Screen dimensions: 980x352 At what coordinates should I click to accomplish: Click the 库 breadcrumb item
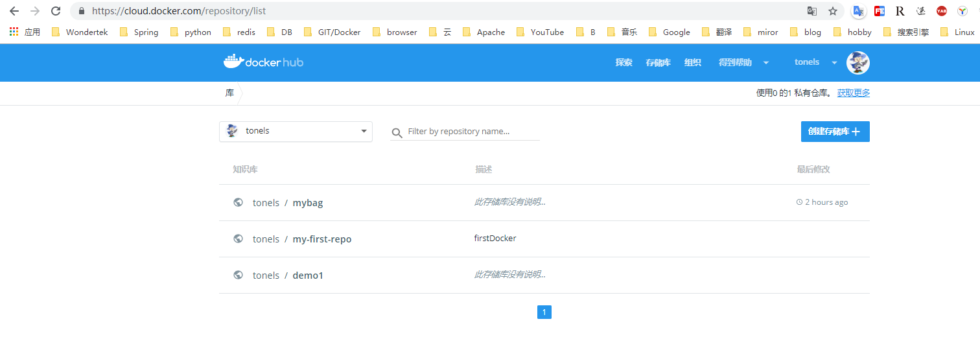(x=229, y=93)
